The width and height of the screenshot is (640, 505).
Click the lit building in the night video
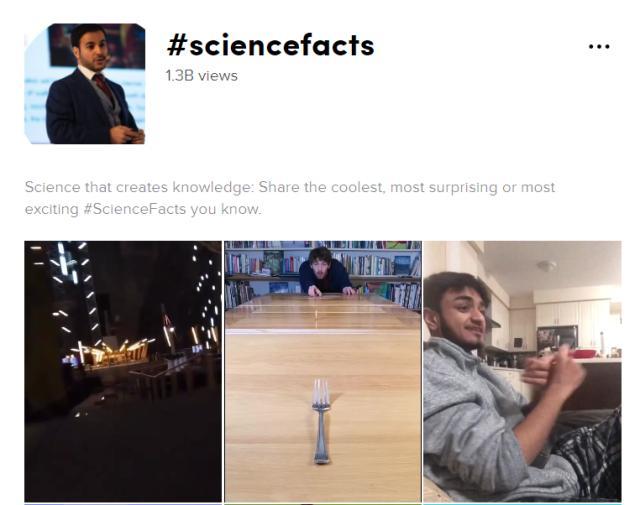click(108, 351)
